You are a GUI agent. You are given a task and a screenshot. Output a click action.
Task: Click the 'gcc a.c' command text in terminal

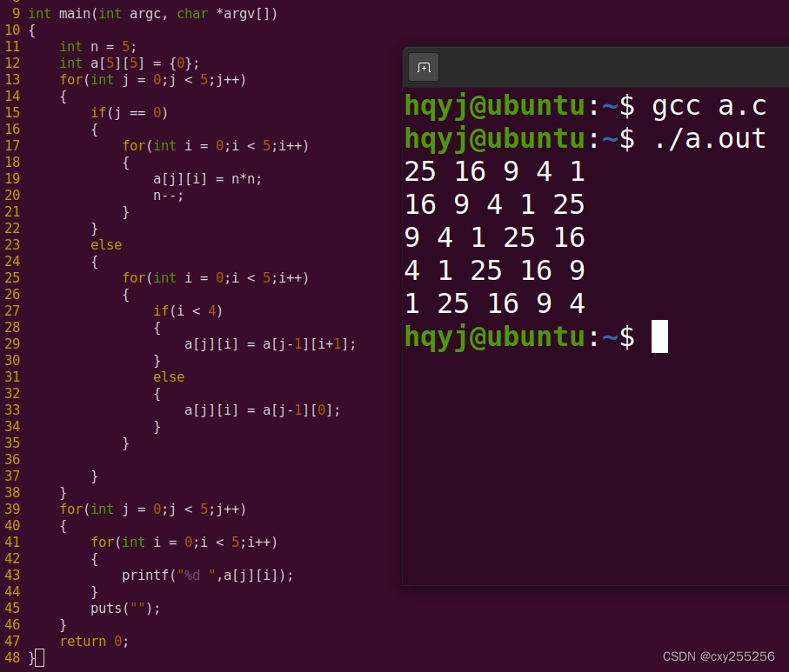(709, 106)
